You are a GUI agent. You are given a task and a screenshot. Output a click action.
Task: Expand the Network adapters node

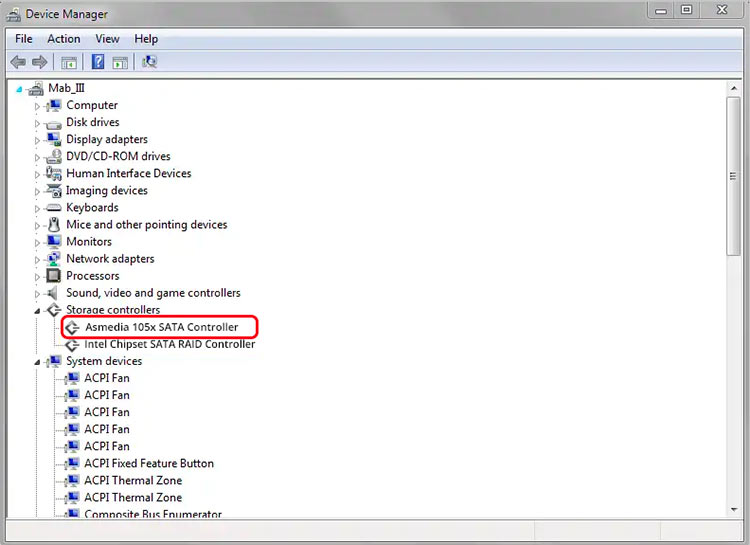(x=37, y=260)
